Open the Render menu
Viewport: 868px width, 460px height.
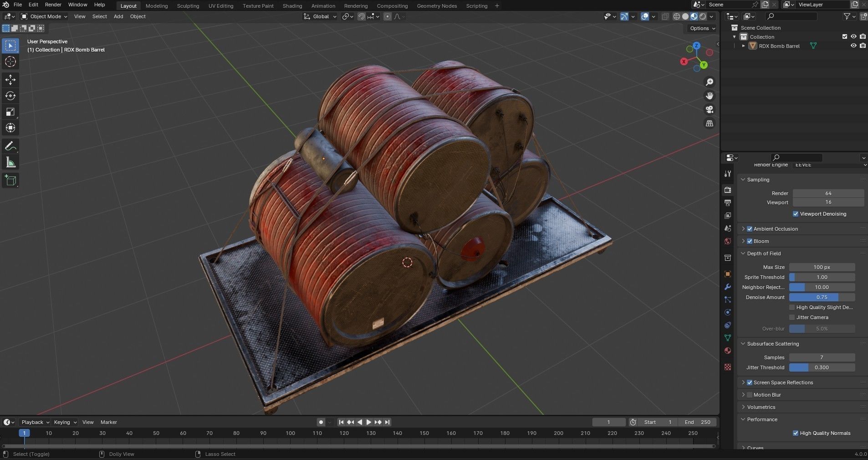(x=53, y=5)
